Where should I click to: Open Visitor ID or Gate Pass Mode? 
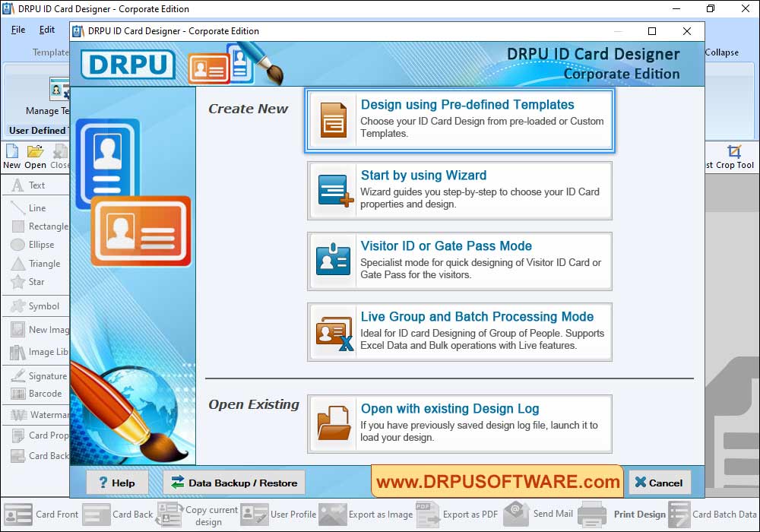tap(460, 261)
